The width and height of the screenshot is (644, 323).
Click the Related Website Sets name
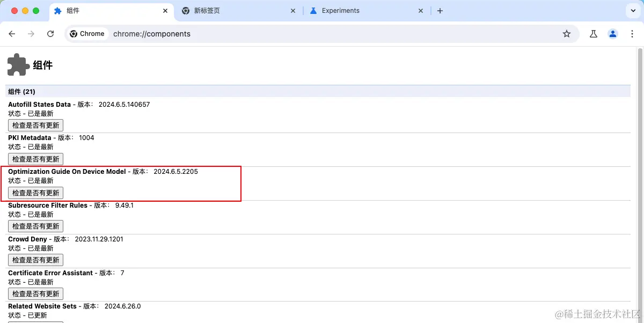tap(42, 306)
